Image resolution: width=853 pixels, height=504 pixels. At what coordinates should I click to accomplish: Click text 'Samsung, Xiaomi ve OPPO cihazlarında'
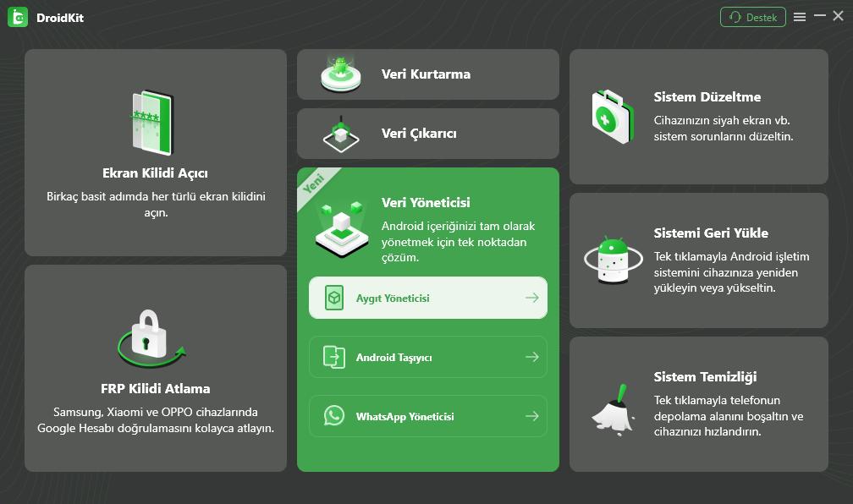(x=156, y=412)
